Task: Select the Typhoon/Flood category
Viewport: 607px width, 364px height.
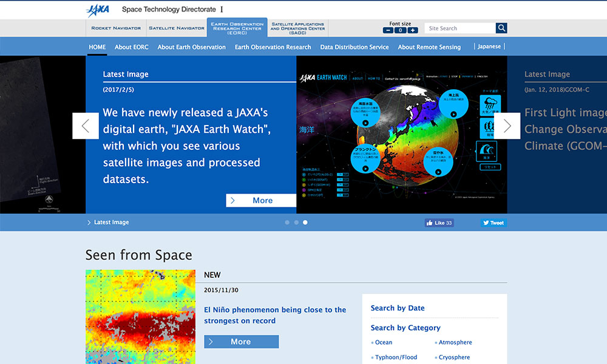Action: pos(396,357)
